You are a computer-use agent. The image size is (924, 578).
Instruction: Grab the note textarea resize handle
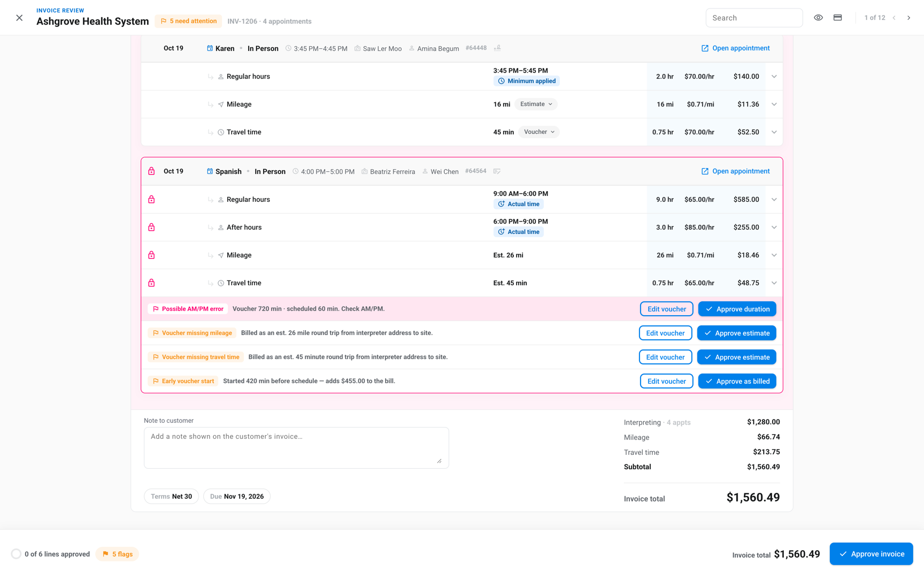point(440,461)
